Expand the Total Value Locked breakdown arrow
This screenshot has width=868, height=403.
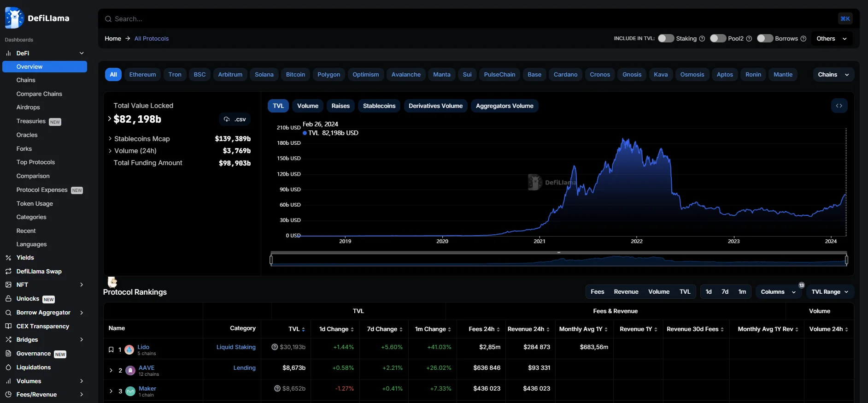[110, 119]
